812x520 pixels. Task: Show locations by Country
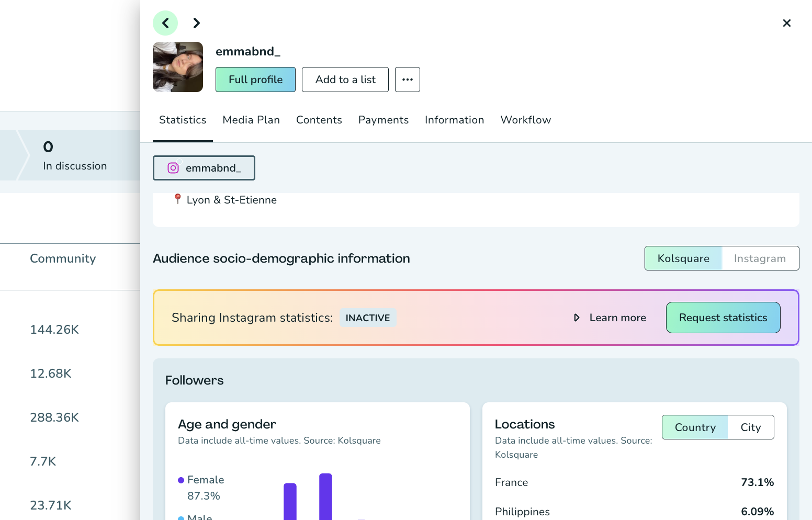695,427
